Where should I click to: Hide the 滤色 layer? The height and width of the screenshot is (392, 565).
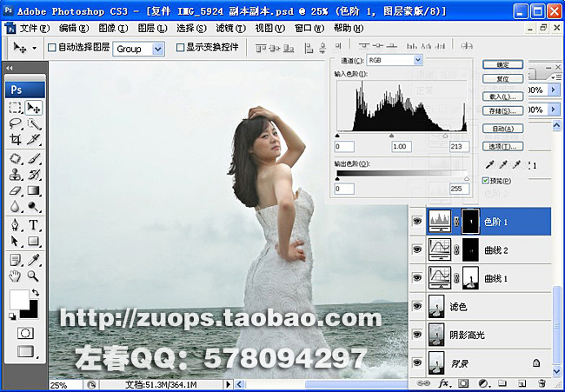417,306
